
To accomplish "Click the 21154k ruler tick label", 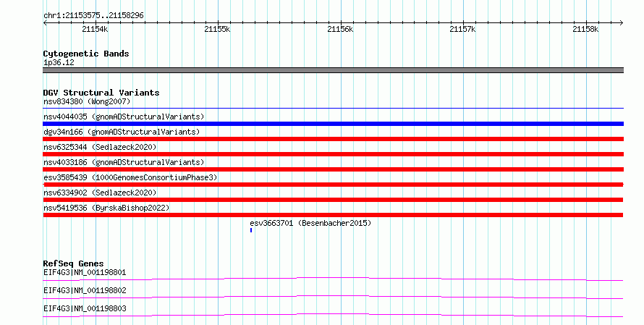I will [95, 29].
